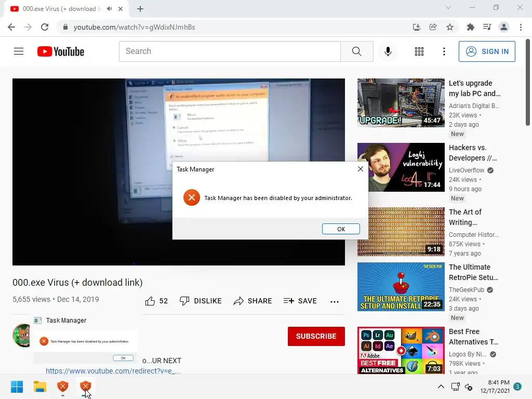This screenshot has height=399, width=532.
Task: Open Adobe Best Free Alternatives thumbnail
Action: pyautogui.click(x=401, y=351)
